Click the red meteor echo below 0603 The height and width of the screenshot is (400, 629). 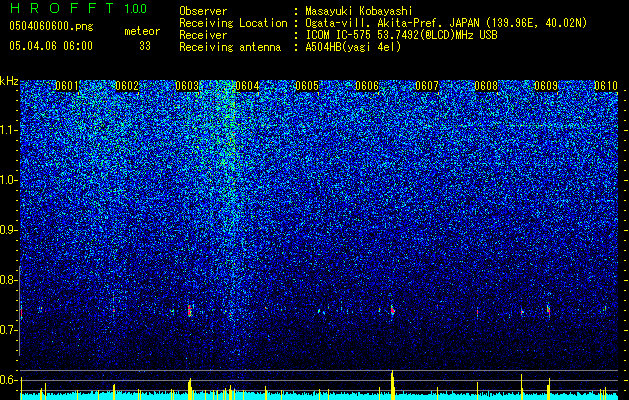pyautogui.click(x=189, y=311)
